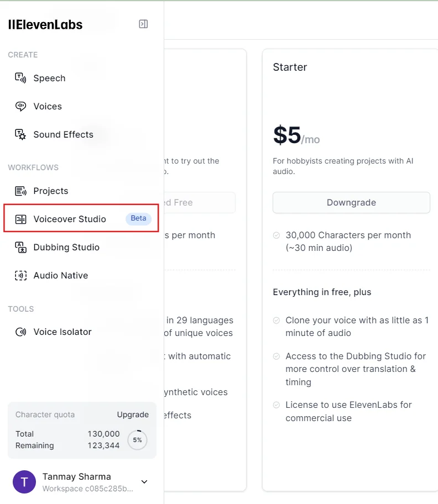Open Projects menu label
Image resolution: width=438 pixels, height=504 pixels.
click(51, 191)
